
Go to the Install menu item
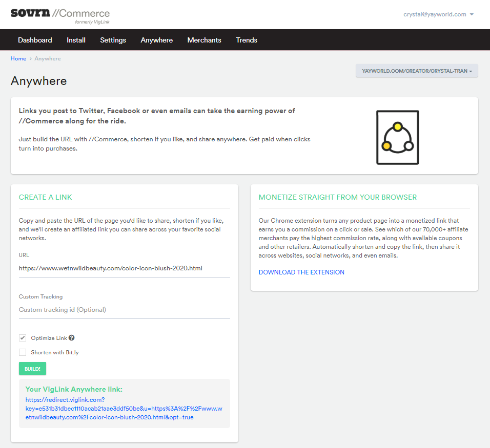pos(76,40)
